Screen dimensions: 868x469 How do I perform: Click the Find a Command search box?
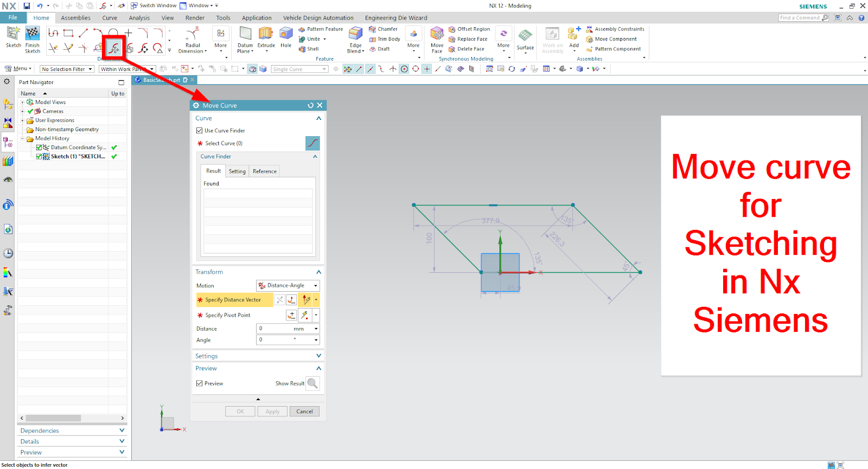coord(804,18)
